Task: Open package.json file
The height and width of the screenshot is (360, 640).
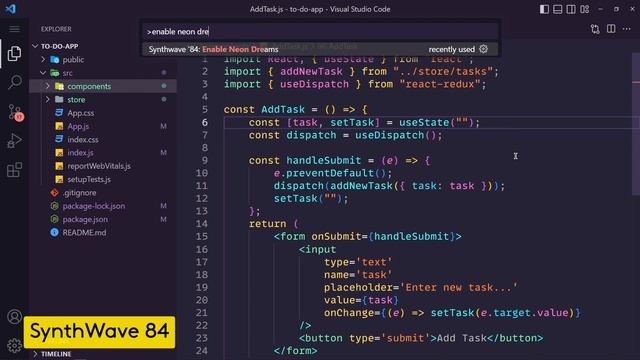Action: [x=85, y=219]
